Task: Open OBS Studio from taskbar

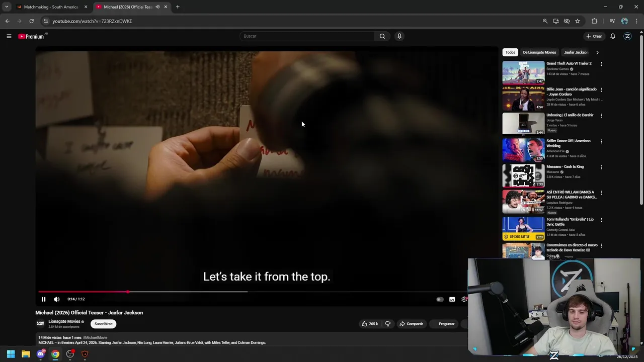Action: click(70, 354)
